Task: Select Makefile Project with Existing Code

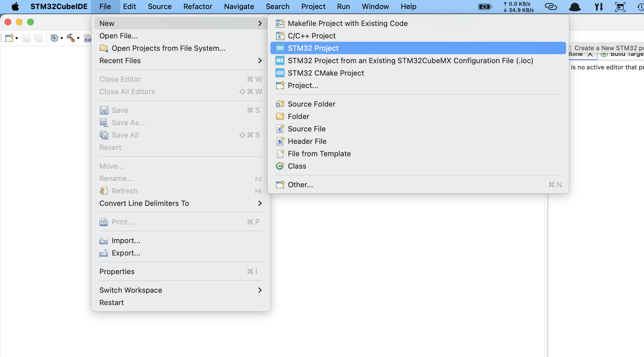Action: coord(347,23)
